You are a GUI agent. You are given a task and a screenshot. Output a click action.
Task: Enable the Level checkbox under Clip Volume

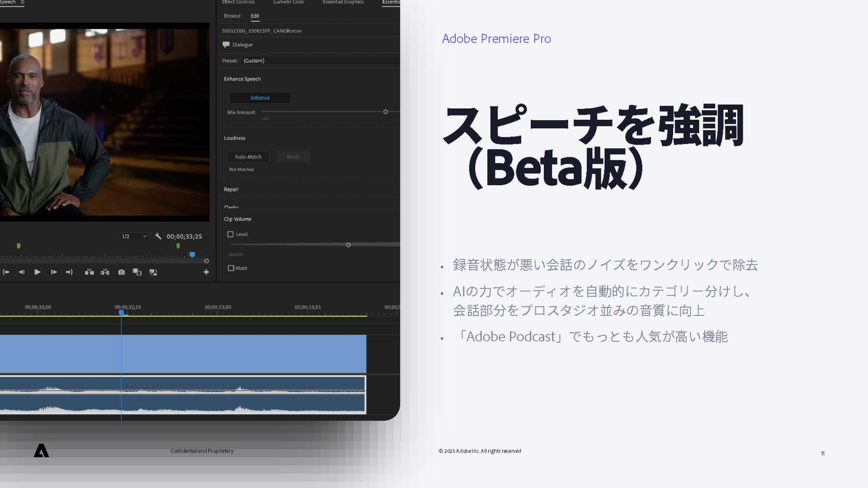(231, 234)
